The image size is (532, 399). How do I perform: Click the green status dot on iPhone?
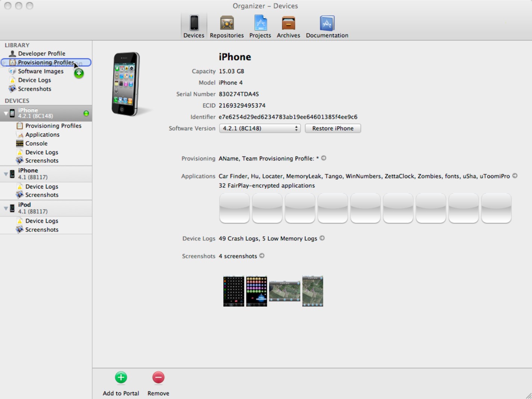click(x=86, y=113)
